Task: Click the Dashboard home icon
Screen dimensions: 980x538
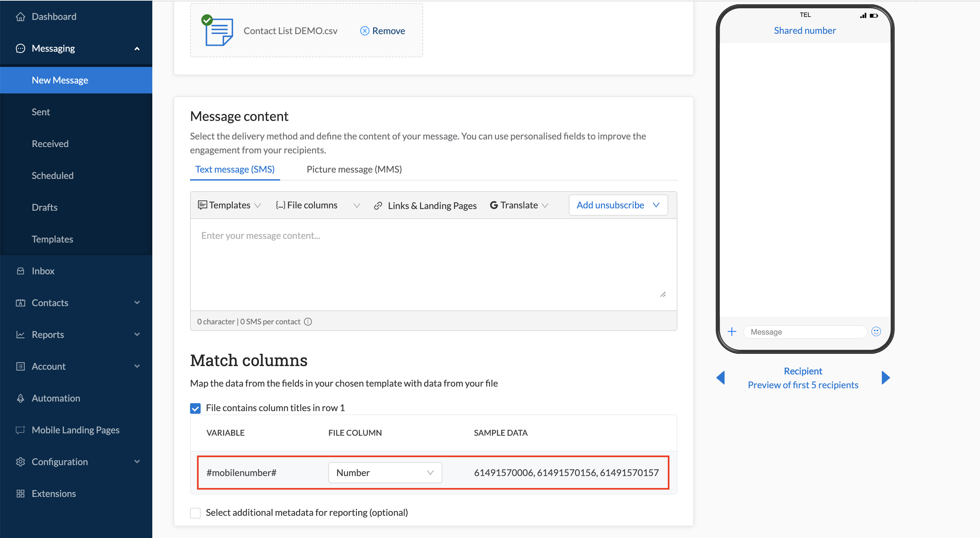Action: tap(21, 16)
